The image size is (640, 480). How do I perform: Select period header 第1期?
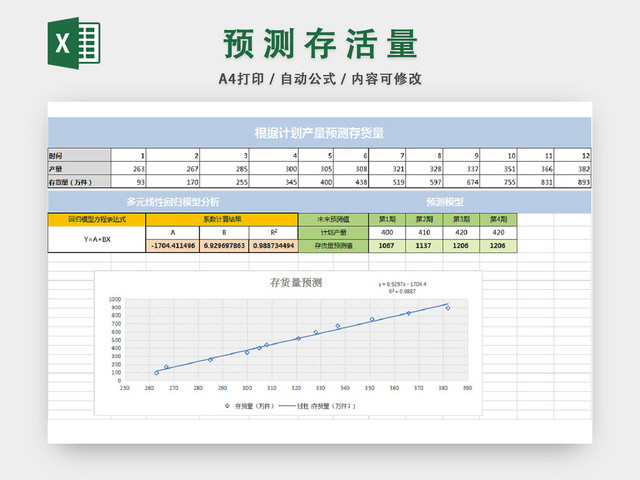tap(387, 219)
